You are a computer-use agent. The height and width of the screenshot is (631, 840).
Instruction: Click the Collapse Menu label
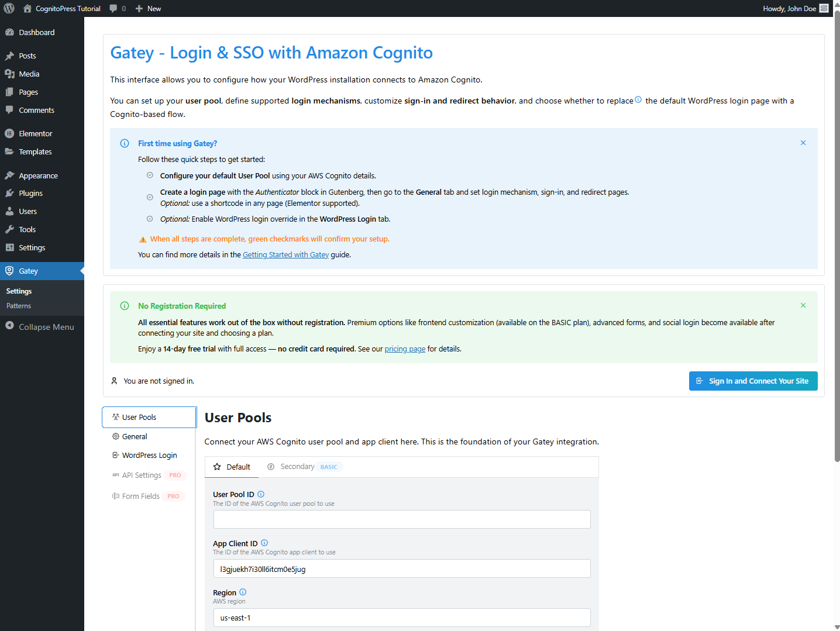click(46, 327)
